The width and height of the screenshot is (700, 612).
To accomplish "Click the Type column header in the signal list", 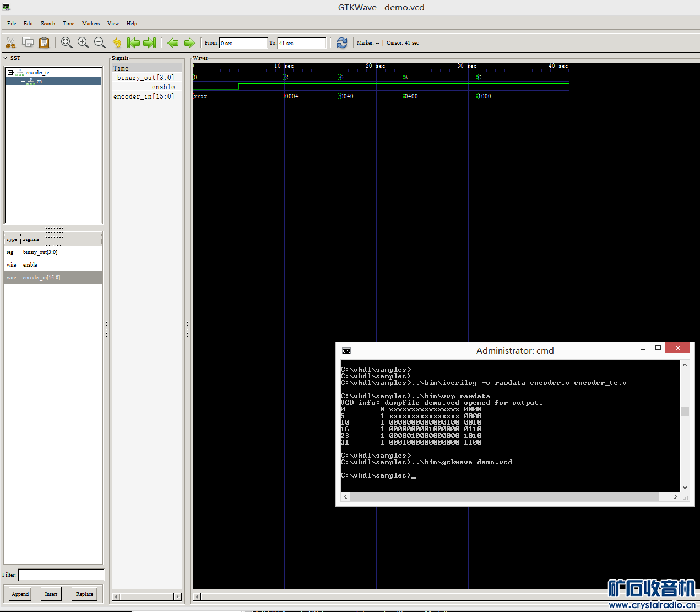I will click(12, 239).
